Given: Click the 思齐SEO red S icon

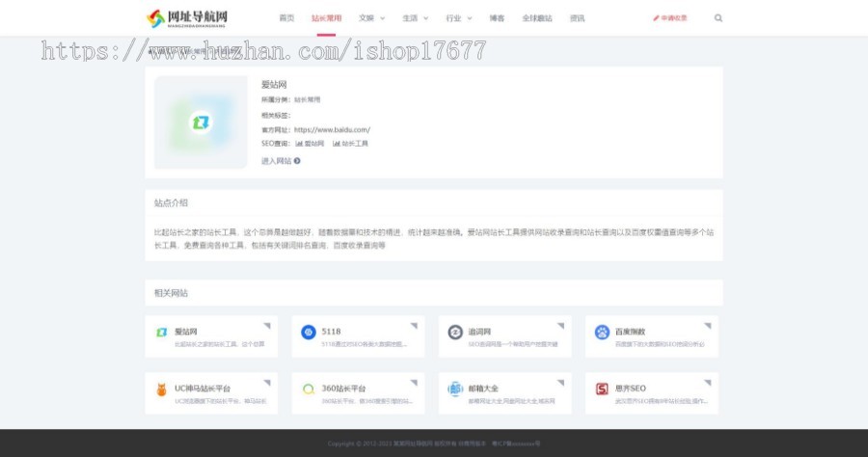Looking at the screenshot, I should pyautogui.click(x=602, y=389).
